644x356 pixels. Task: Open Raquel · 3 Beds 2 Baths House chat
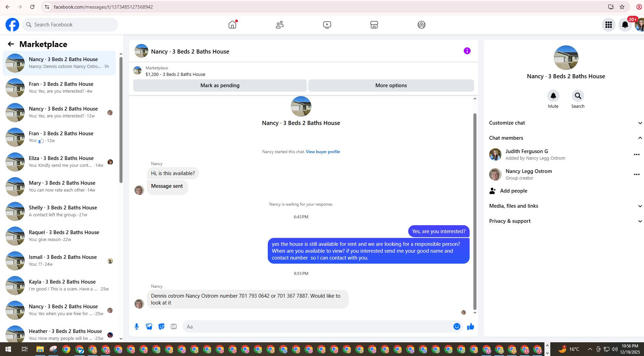pyautogui.click(x=59, y=236)
